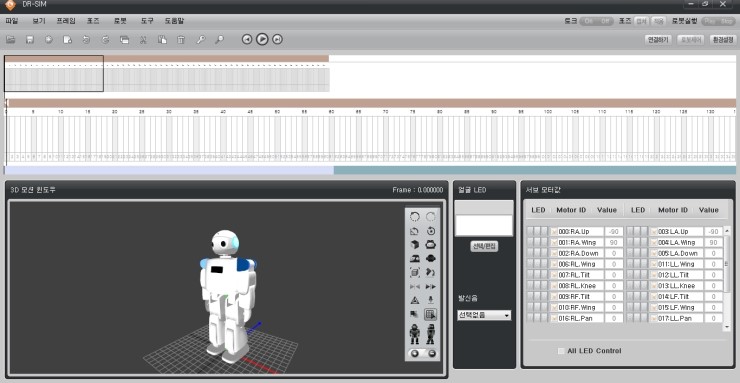Click the robot head top-view icon
This screenshot has width=740, height=383.
(x=430, y=244)
